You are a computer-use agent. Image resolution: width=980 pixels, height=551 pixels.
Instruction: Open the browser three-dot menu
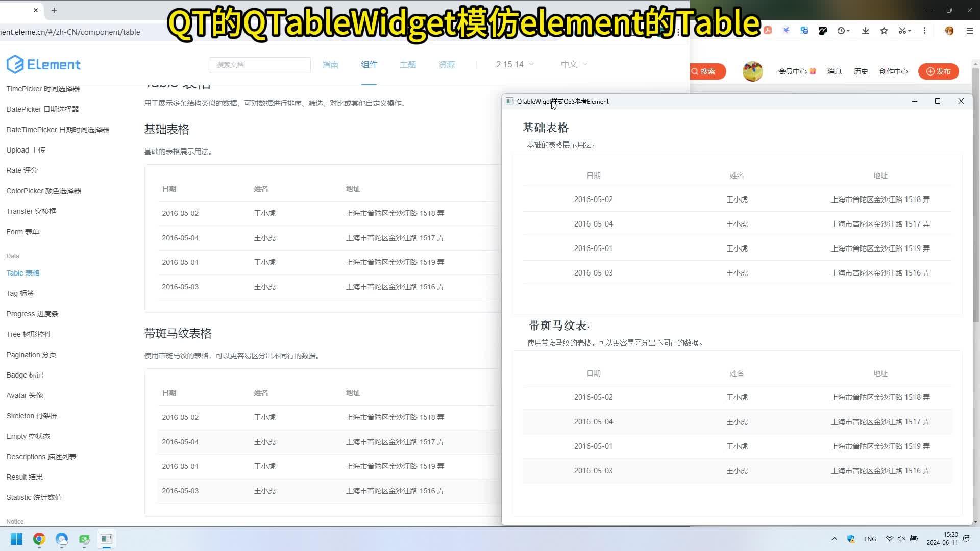tap(924, 31)
